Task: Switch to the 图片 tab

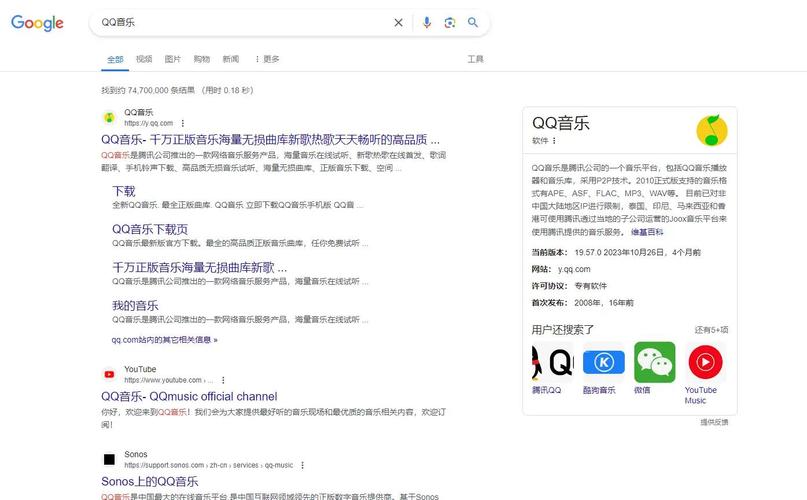Action: 172,59
